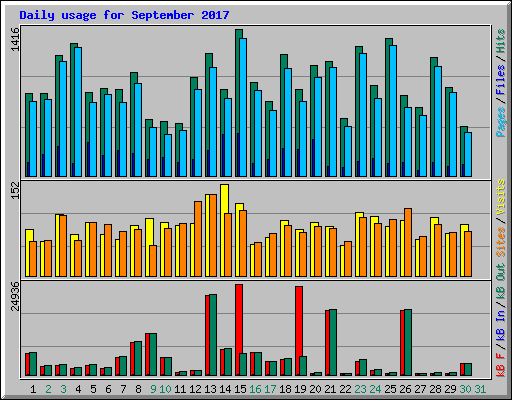Click day 13 on the x-axis
512x400 pixels.
pos(210,389)
